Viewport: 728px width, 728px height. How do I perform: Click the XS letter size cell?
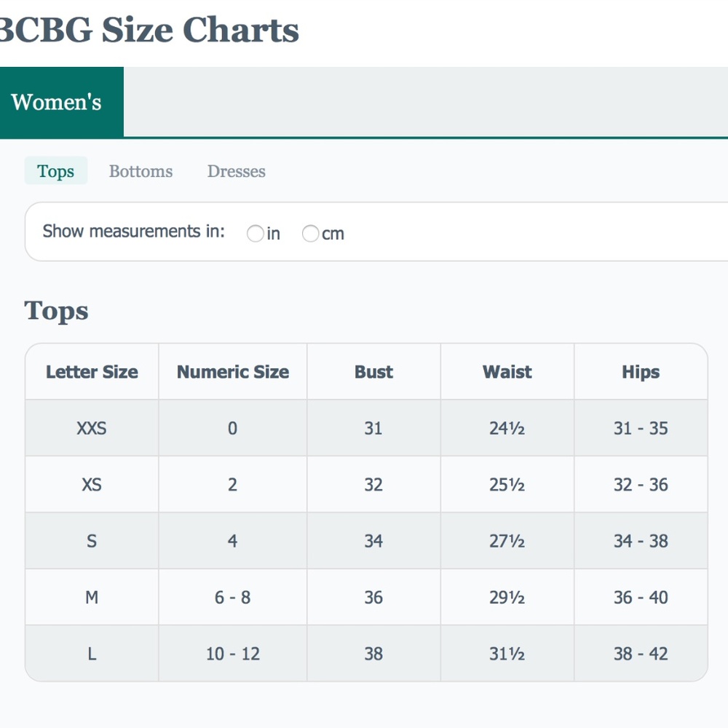(x=92, y=484)
